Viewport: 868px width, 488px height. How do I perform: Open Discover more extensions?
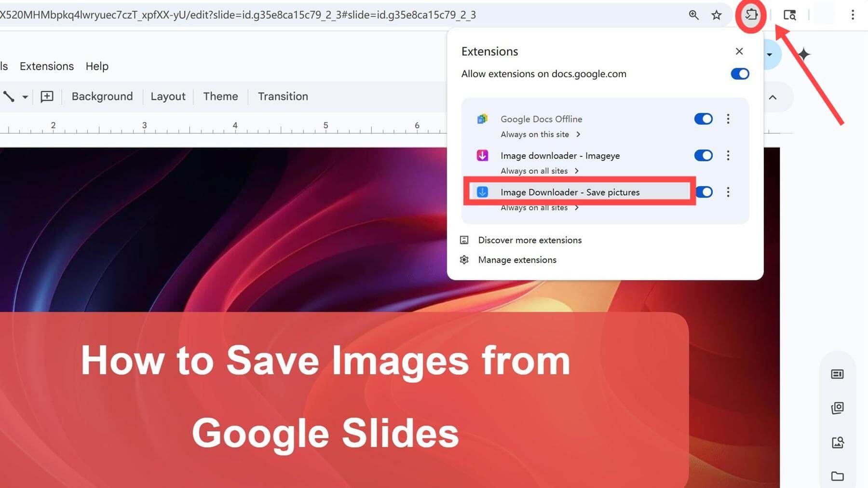[x=529, y=240]
